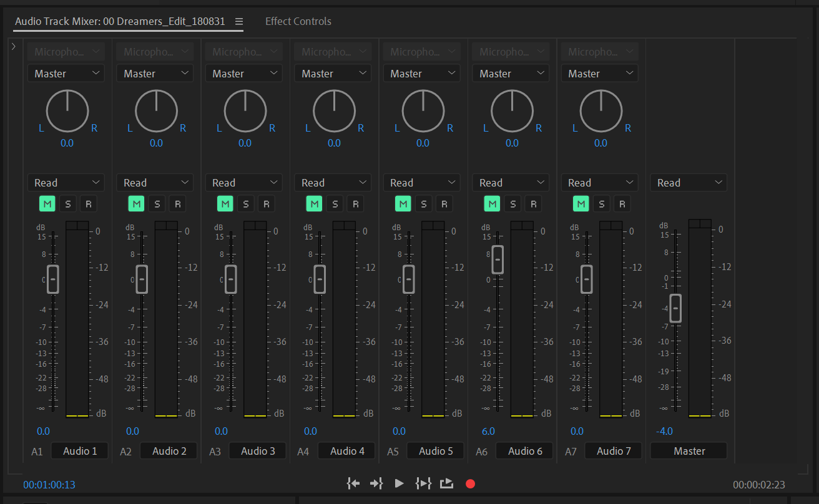
Task: Enable record on Audio 4 track
Action: pyautogui.click(x=355, y=203)
